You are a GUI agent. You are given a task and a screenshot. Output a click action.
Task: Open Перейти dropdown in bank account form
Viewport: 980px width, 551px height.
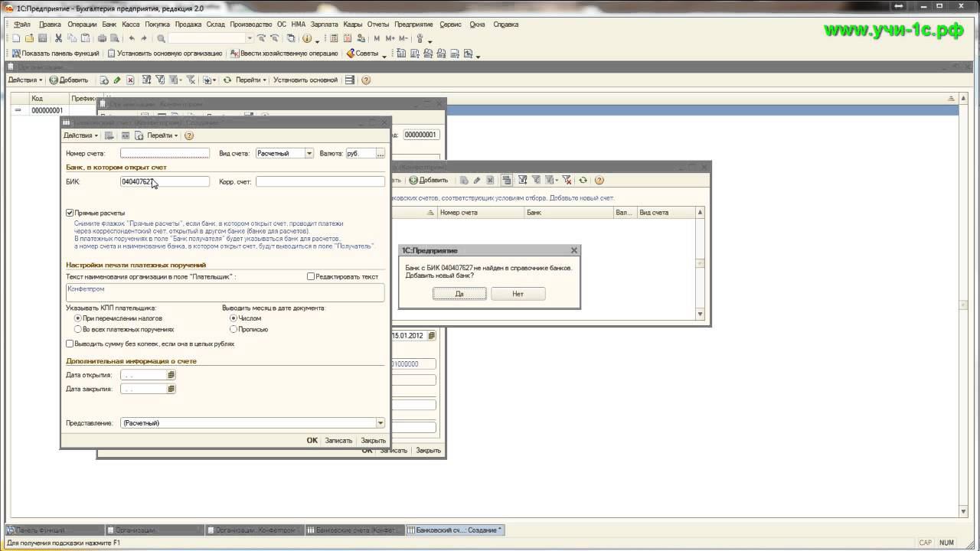162,135
